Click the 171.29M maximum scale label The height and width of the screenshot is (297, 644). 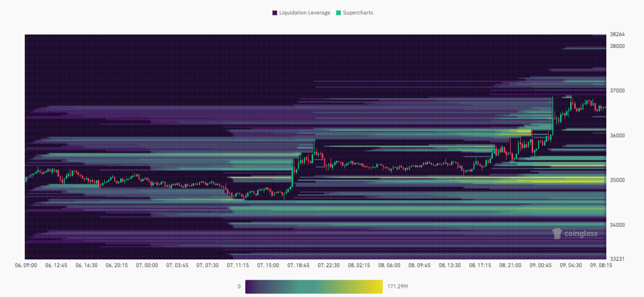tap(397, 287)
